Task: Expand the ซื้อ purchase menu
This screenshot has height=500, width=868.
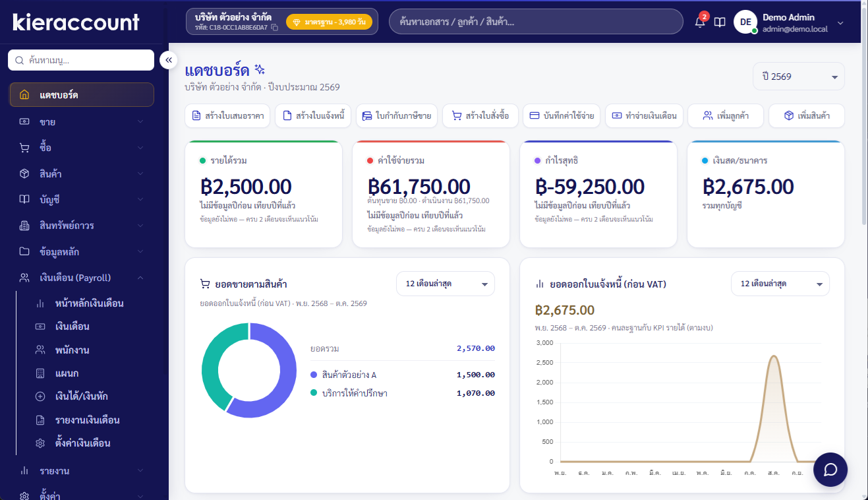Action: click(82, 148)
